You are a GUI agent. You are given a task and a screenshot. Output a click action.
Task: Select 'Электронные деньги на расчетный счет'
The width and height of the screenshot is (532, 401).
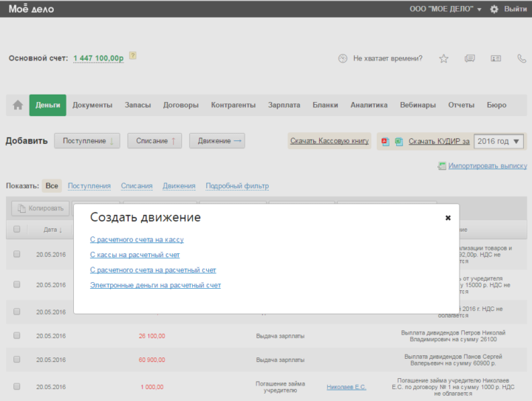(155, 285)
